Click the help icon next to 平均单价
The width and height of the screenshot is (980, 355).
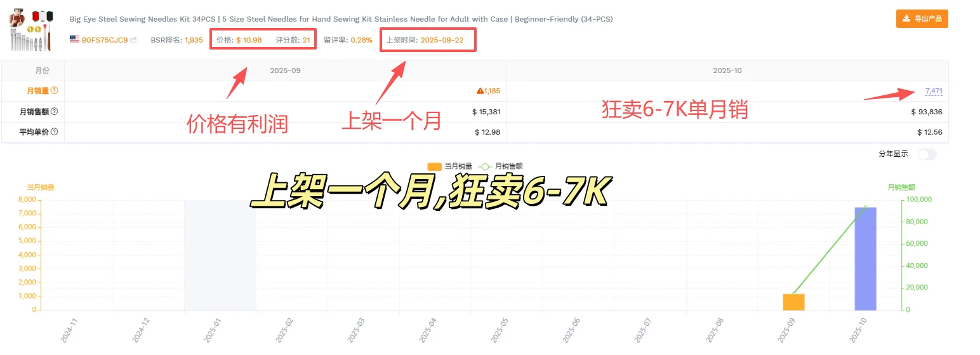pos(54,132)
